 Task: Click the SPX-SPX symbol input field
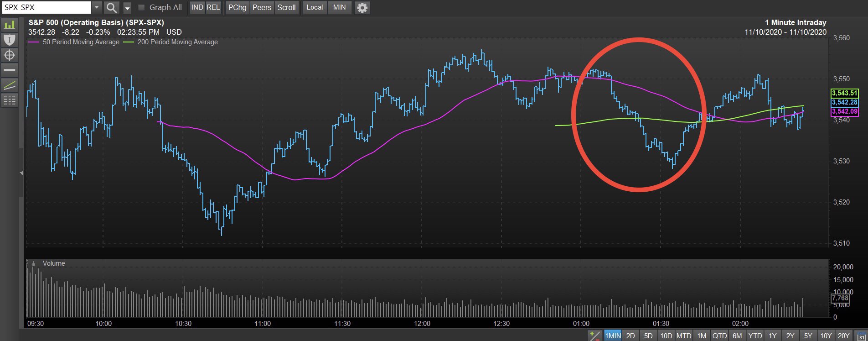46,7
